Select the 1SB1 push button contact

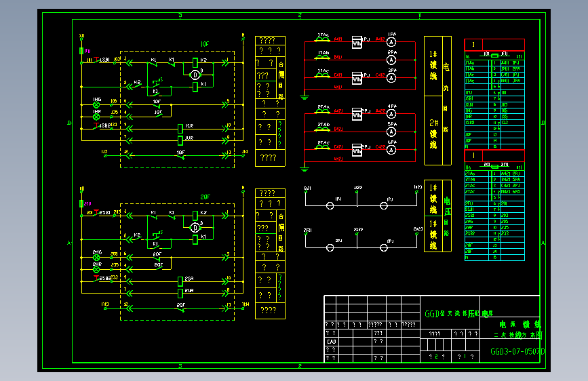point(97,61)
